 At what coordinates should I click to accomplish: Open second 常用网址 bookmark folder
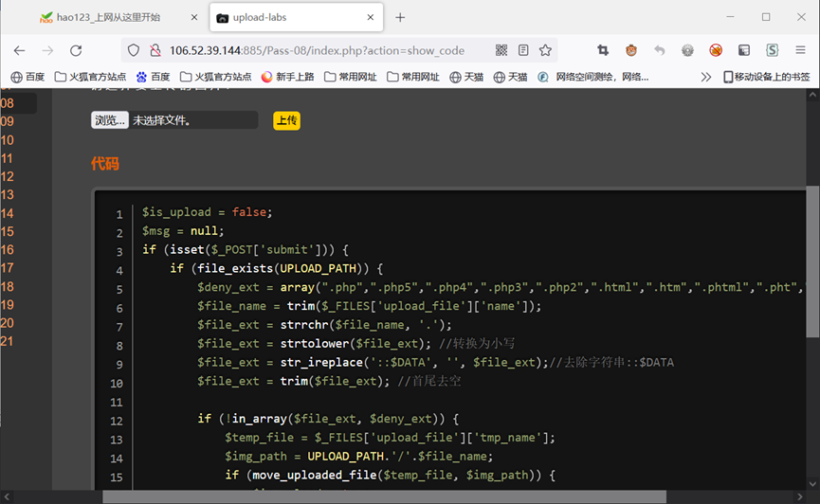click(x=413, y=77)
